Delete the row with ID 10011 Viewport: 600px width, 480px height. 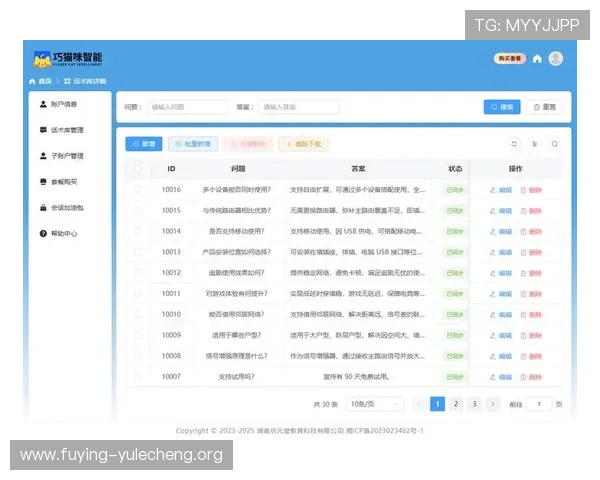pos(531,294)
